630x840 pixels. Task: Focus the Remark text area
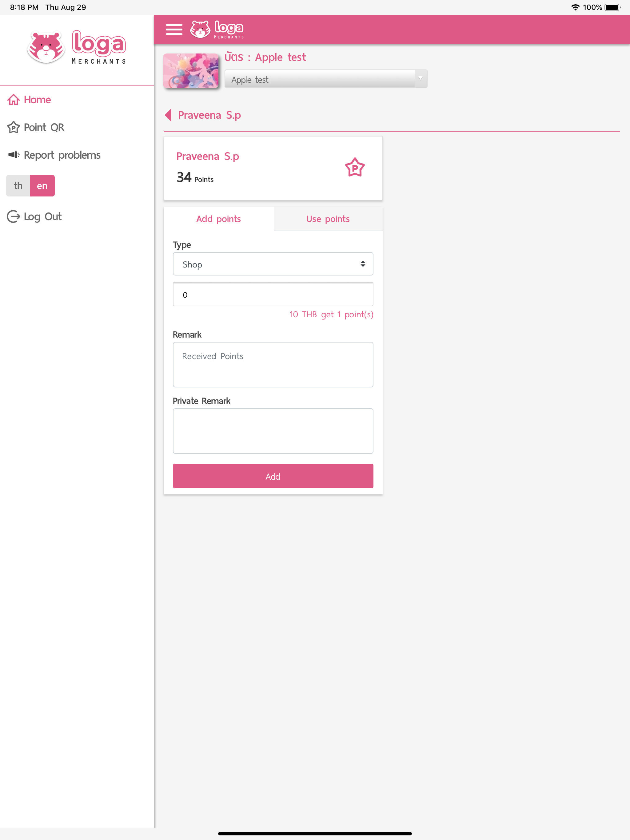click(273, 365)
